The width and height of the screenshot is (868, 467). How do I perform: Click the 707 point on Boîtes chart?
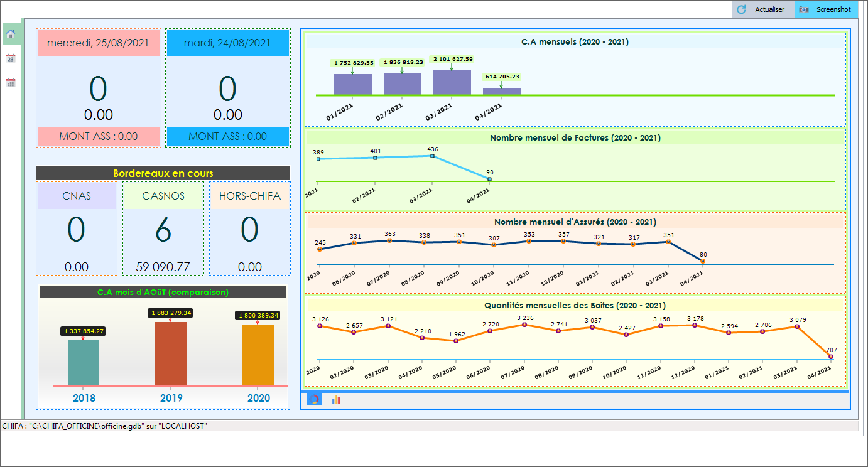pos(831,357)
